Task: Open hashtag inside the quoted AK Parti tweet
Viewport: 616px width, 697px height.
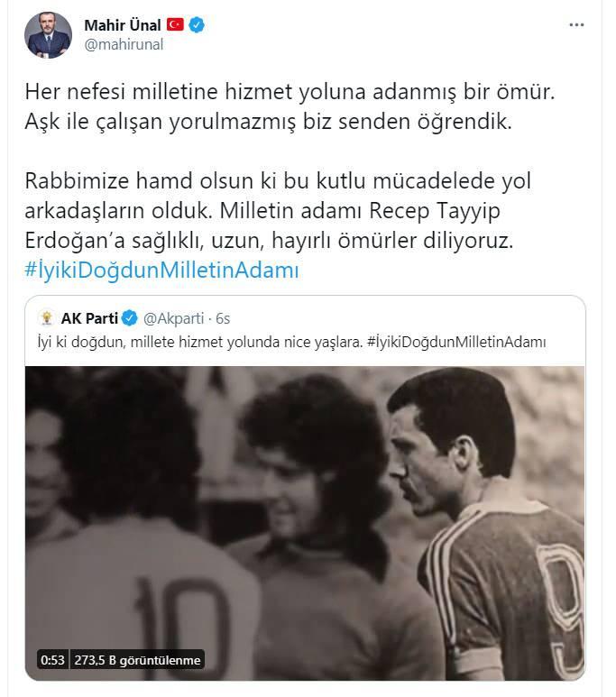Action: 456,342
